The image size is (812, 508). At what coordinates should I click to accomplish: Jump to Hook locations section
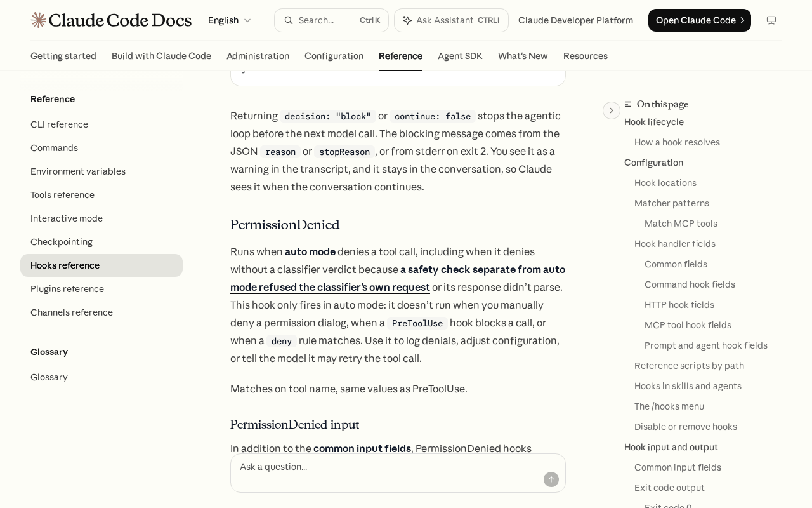tap(665, 183)
